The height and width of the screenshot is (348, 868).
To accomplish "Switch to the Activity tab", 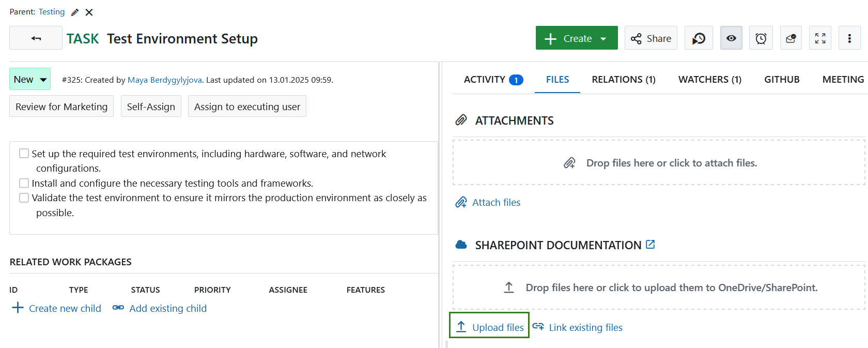I will tap(493, 80).
